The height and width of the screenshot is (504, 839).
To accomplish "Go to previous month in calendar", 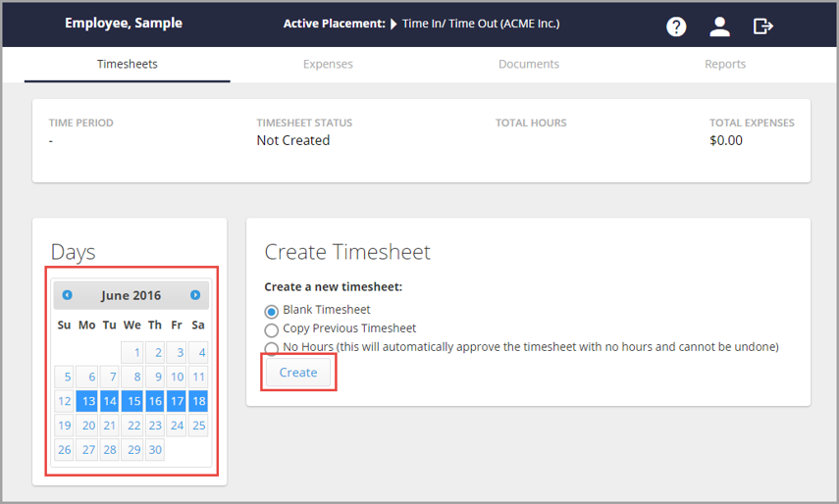I will coord(67,295).
